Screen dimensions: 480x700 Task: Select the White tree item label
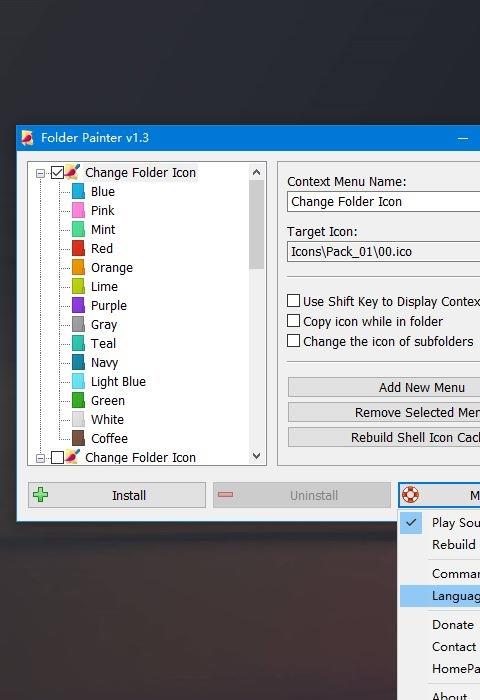108,419
